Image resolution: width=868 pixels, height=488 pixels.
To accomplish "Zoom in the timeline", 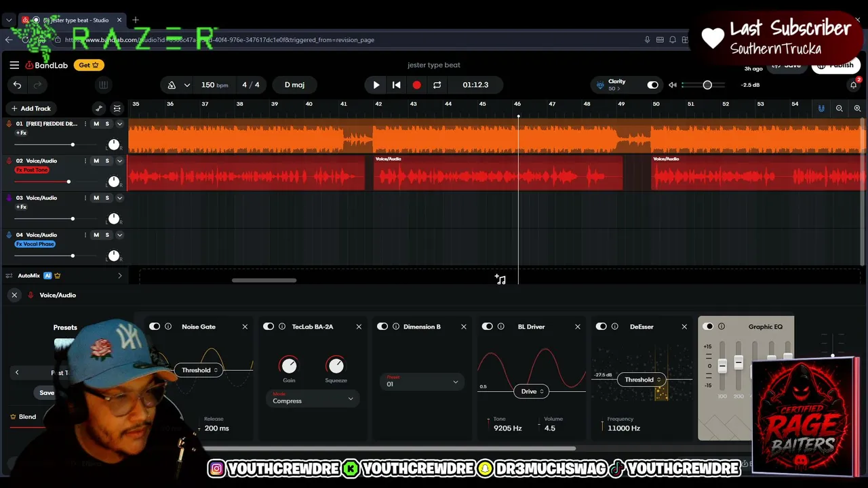I will (x=857, y=108).
